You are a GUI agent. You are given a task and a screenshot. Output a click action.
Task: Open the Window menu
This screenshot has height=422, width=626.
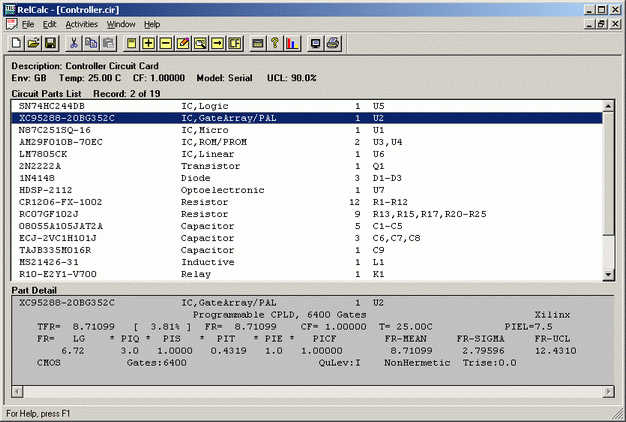[121, 23]
